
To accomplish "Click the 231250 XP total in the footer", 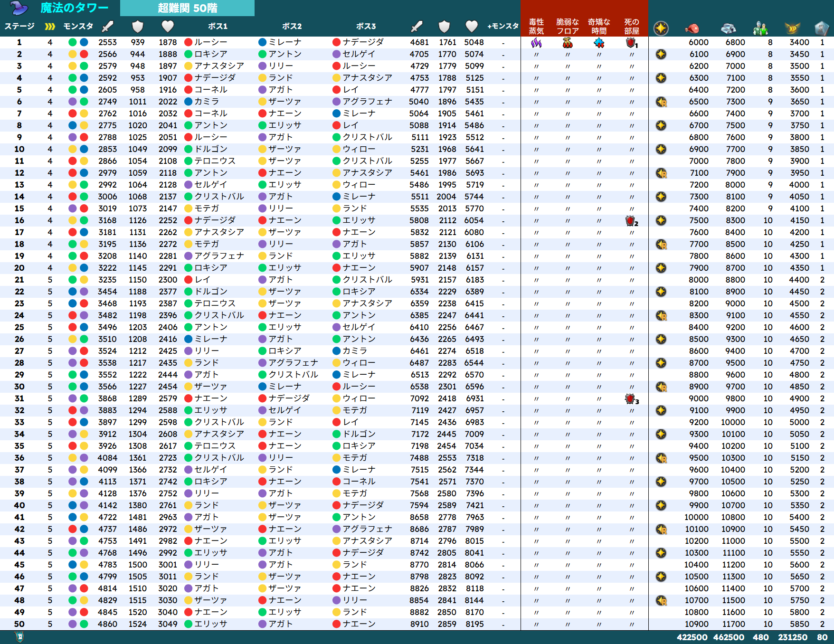I will pos(793,637).
